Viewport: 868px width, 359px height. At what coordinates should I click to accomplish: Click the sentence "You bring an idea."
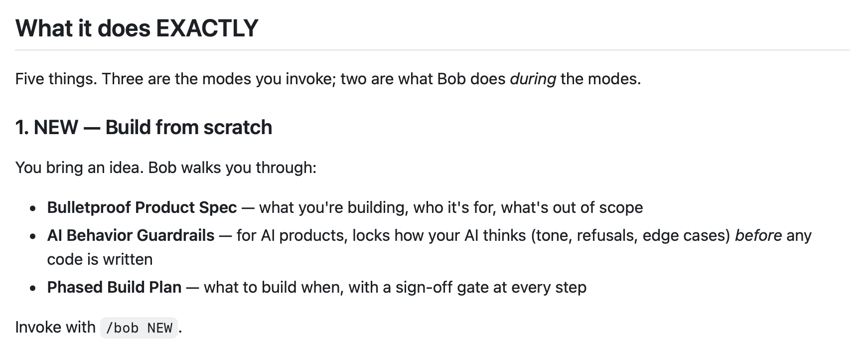[x=80, y=168]
